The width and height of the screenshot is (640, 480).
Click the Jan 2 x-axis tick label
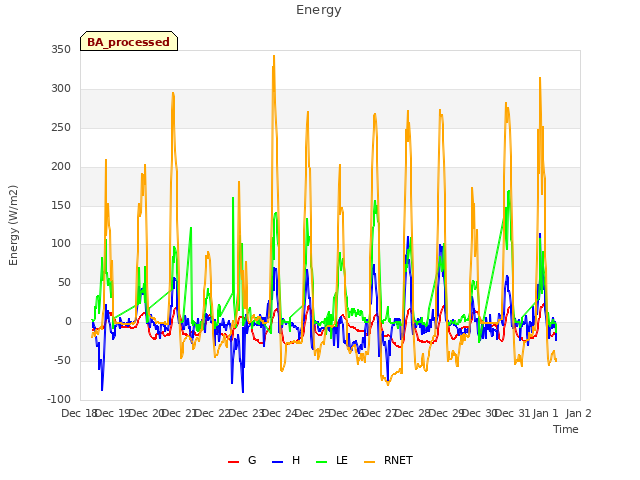point(579,413)
